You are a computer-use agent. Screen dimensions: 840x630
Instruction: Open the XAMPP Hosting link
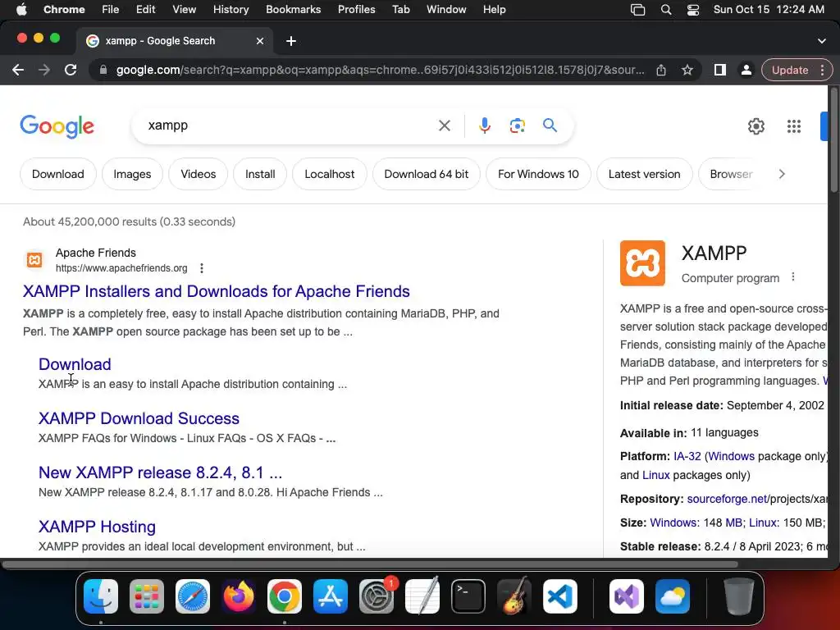(x=97, y=527)
